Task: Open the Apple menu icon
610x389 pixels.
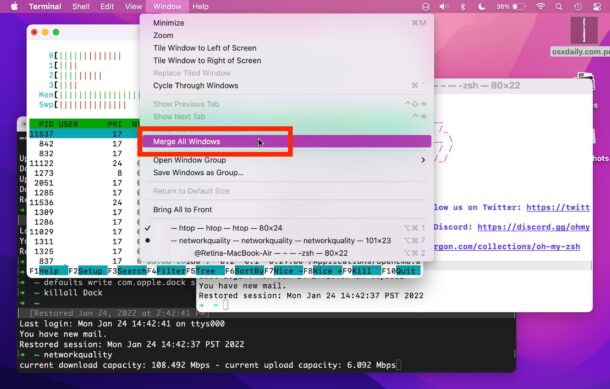Action: tap(14, 7)
